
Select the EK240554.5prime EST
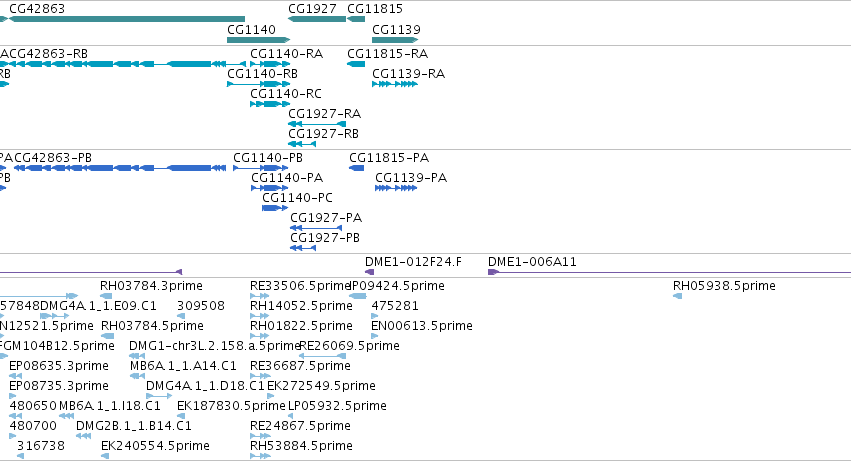tap(105, 456)
